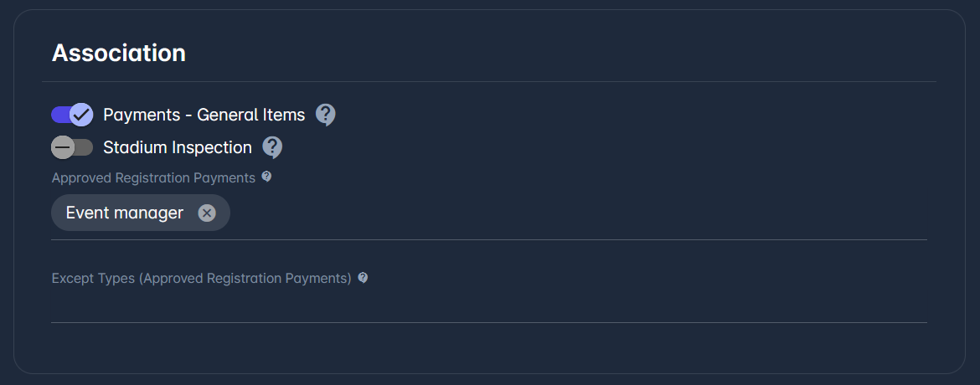980x385 pixels.
Task: Click the underline of the Except Types field
Action: [488, 322]
